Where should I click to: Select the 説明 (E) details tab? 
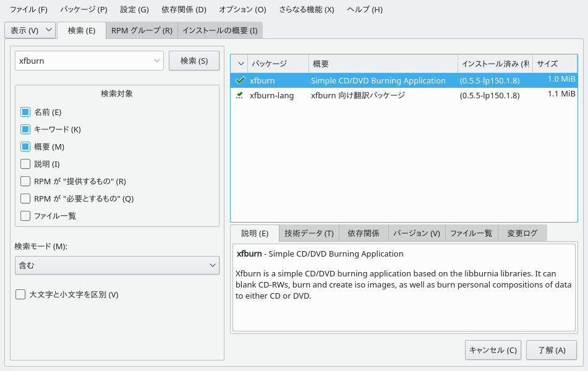[255, 233]
